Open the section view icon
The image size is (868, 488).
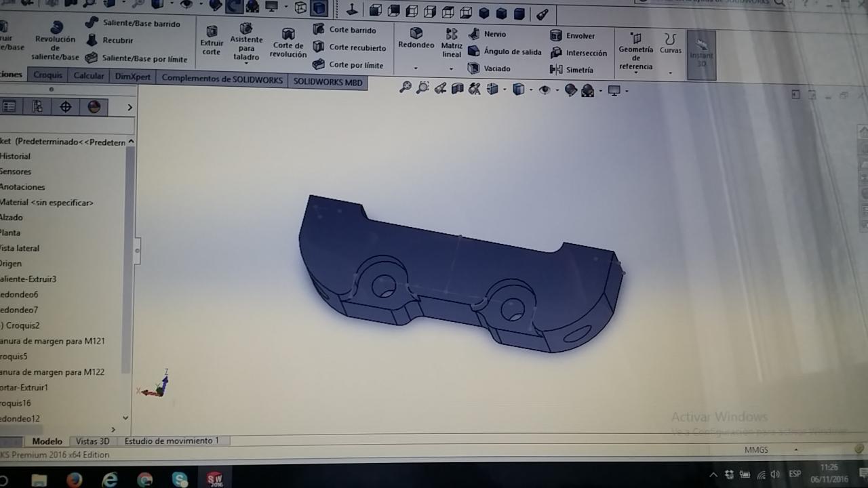pyautogui.click(x=458, y=89)
